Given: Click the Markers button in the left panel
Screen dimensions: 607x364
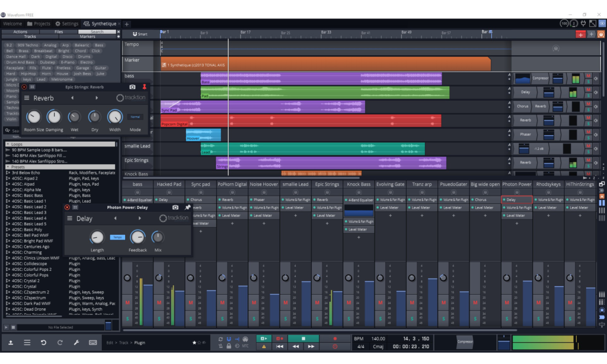Looking at the screenshot, I should point(88,37).
